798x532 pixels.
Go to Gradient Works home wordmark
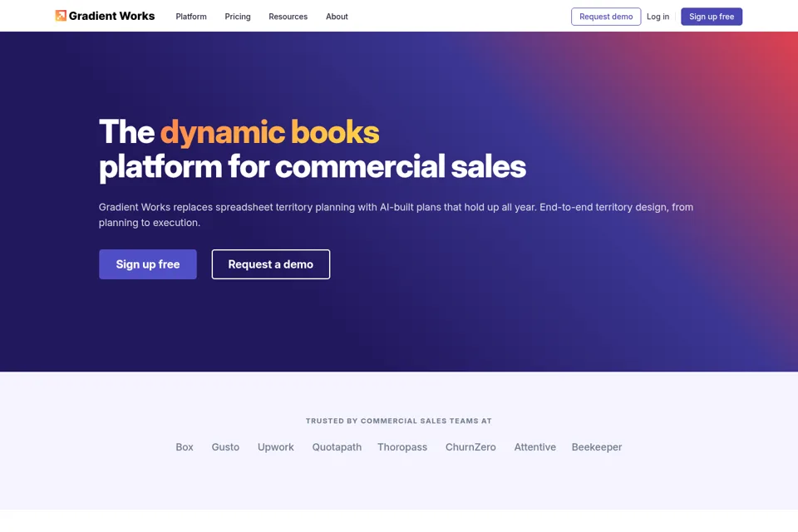111,17
